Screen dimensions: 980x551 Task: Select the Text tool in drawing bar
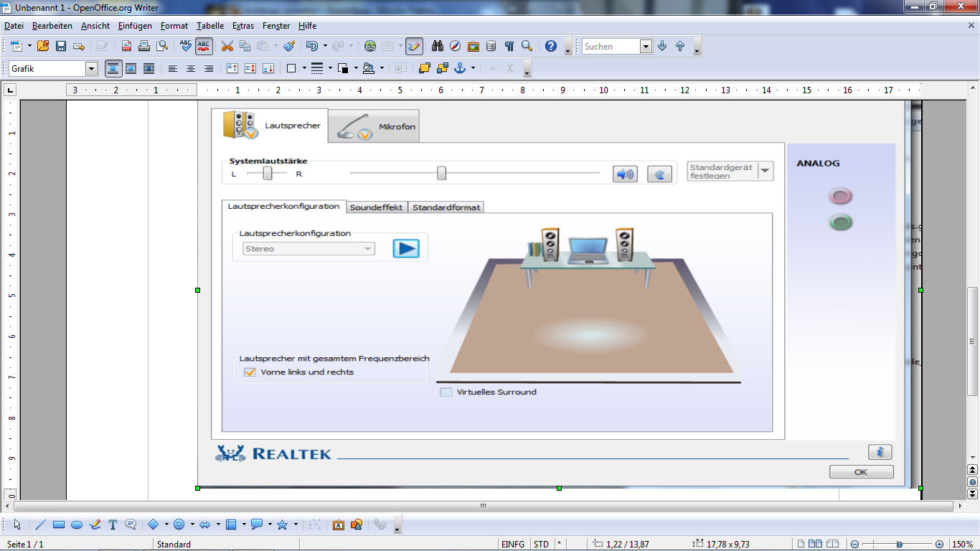[113, 524]
